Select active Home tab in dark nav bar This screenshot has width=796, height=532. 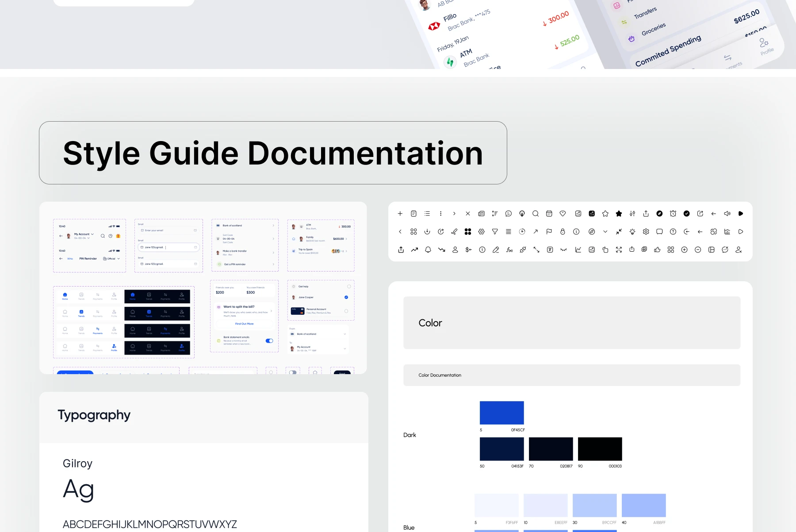click(133, 296)
